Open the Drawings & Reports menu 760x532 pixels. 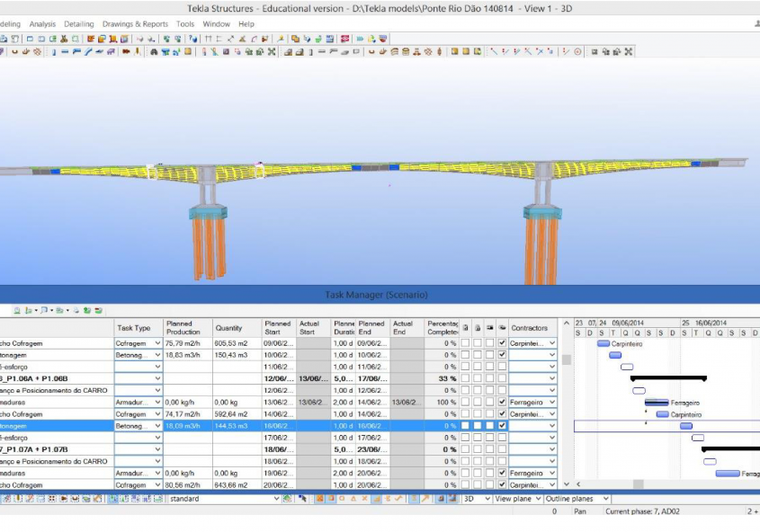pos(135,24)
